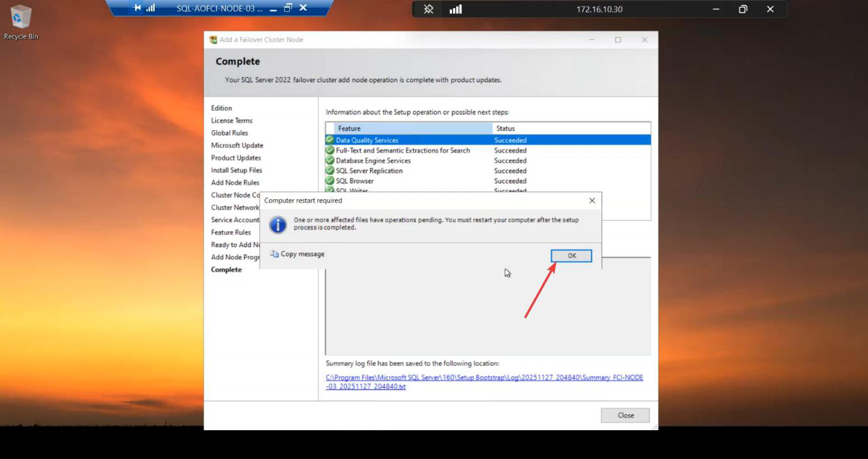Image resolution: width=868 pixels, height=459 pixels.
Task: Open the Summary log file link
Action: click(x=484, y=382)
